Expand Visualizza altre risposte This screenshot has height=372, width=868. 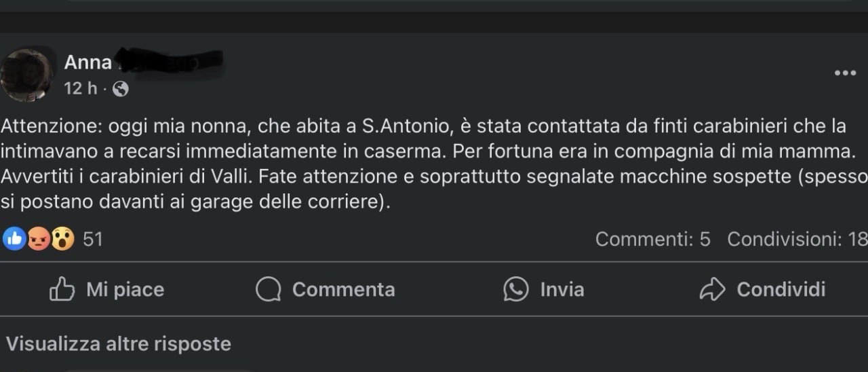(119, 344)
